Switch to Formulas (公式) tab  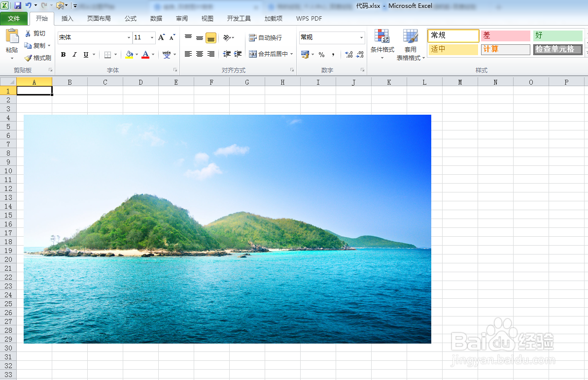131,18
